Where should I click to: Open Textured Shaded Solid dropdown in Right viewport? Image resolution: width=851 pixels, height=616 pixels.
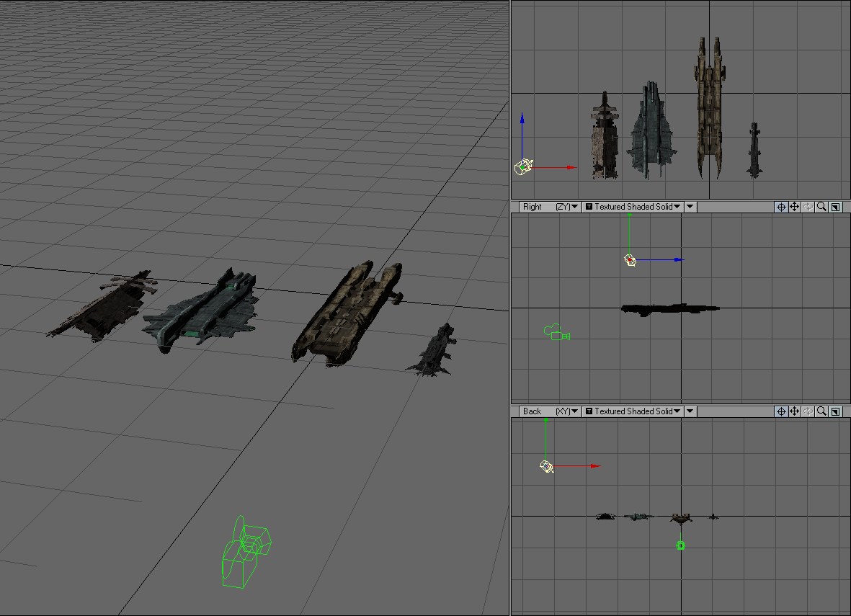click(x=633, y=207)
